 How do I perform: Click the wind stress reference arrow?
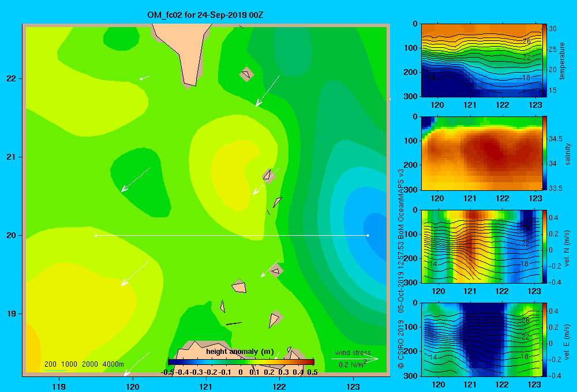(x=355, y=359)
